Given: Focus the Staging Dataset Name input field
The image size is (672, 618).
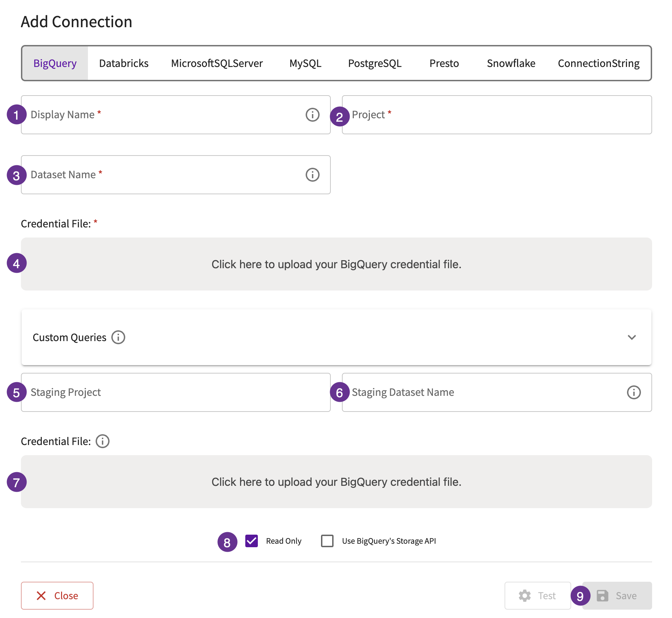Looking at the screenshot, I should (x=497, y=392).
